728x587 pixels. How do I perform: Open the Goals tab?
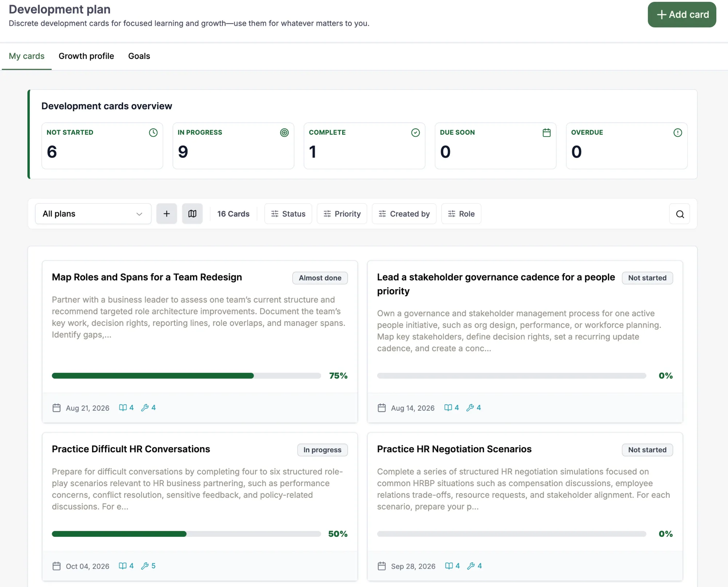coord(139,56)
